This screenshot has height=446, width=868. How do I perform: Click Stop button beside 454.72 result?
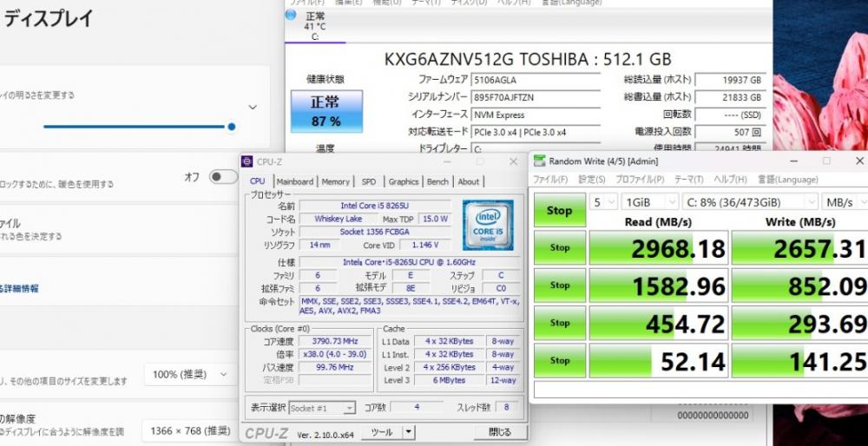coord(559,323)
